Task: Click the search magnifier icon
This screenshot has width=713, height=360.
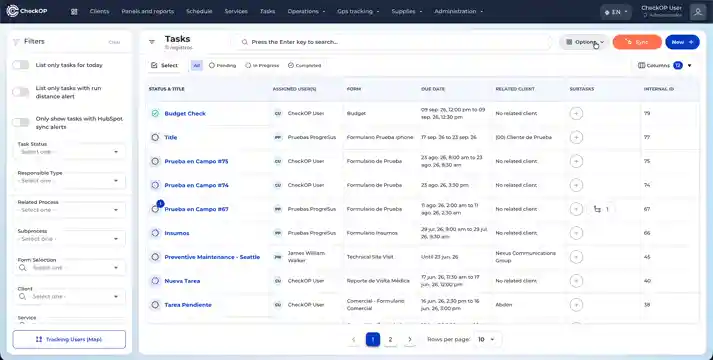Action: [x=245, y=42]
